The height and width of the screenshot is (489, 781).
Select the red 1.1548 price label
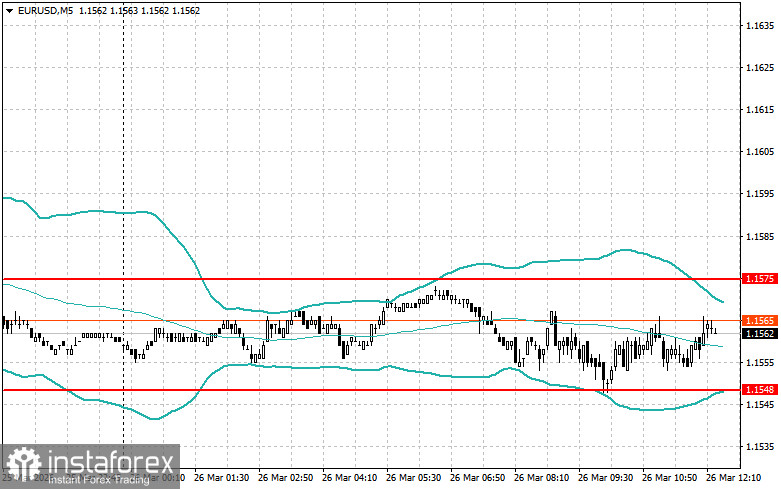tap(760, 389)
